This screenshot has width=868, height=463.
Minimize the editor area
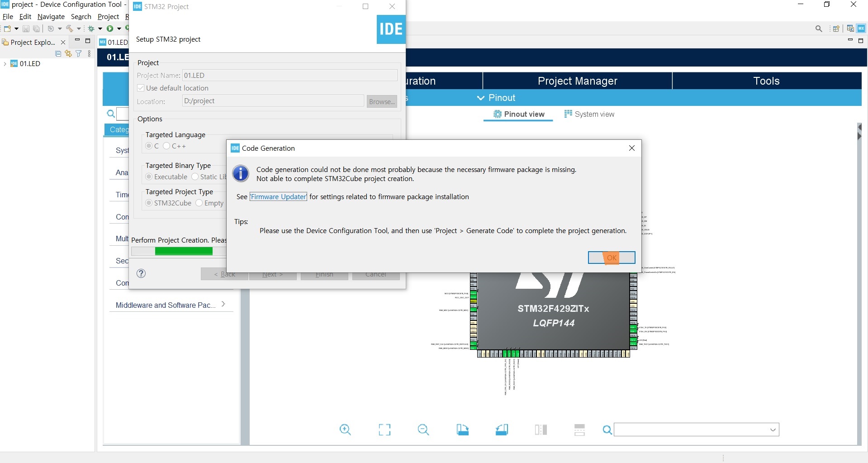tap(850, 40)
